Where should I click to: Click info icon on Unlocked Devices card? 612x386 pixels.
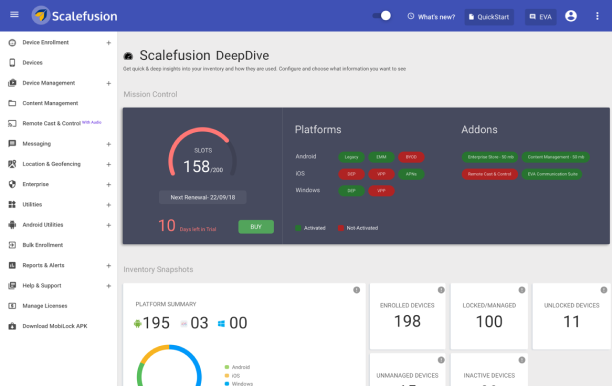(x=604, y=290)
